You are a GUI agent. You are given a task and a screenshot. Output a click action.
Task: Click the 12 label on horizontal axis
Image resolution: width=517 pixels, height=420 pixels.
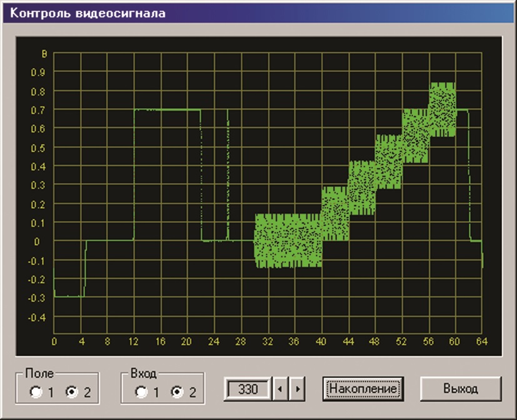point(133,341)
